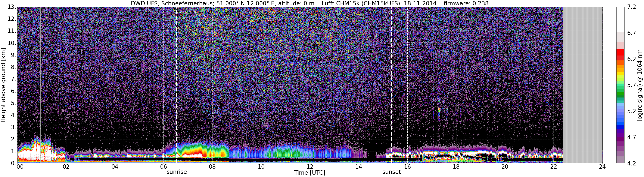Click the y-axis tick label '13.'
The height and width of the screenshot is (177, 644).
coord(12,7)
